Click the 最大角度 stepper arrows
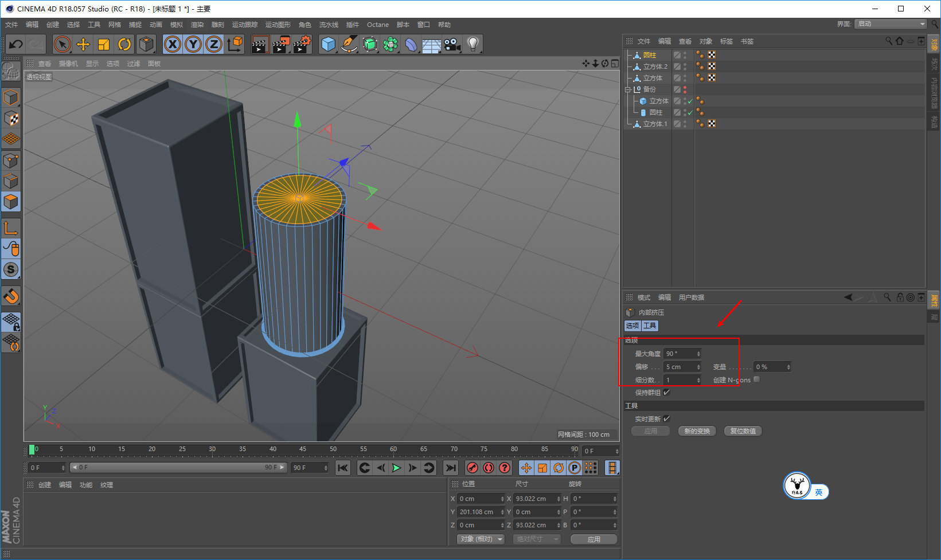 coord(698,354)
